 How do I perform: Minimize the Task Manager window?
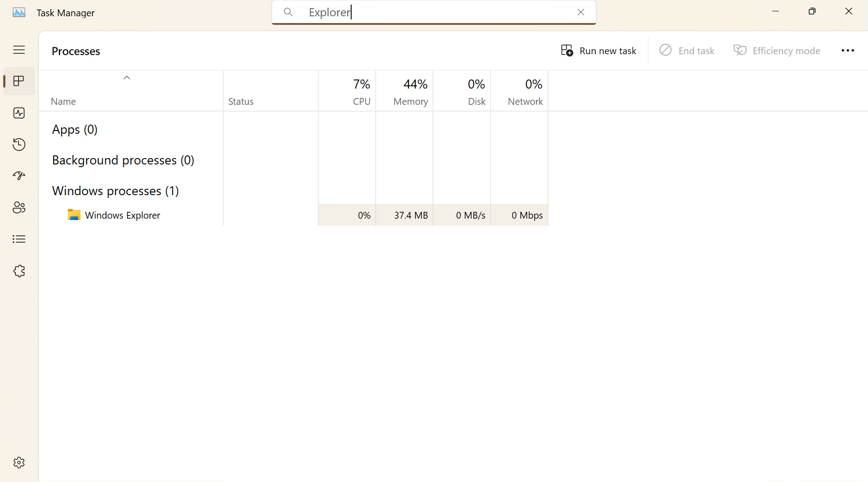coord(776,11)
